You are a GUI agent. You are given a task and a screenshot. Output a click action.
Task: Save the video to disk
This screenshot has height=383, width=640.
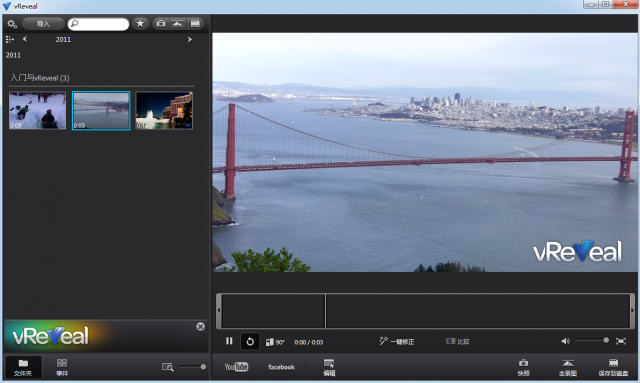pyautogui.click(x=613, y=367)
